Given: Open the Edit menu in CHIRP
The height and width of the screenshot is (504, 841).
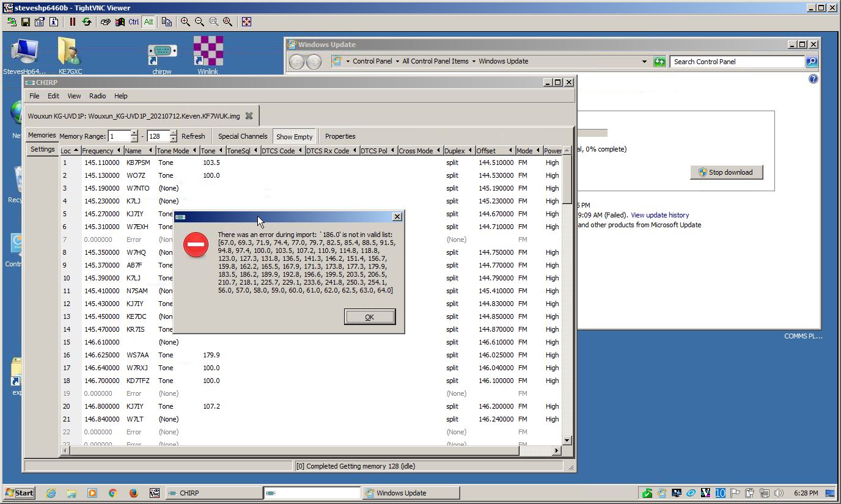Looking at the screenshot, I should pos(54,96).
